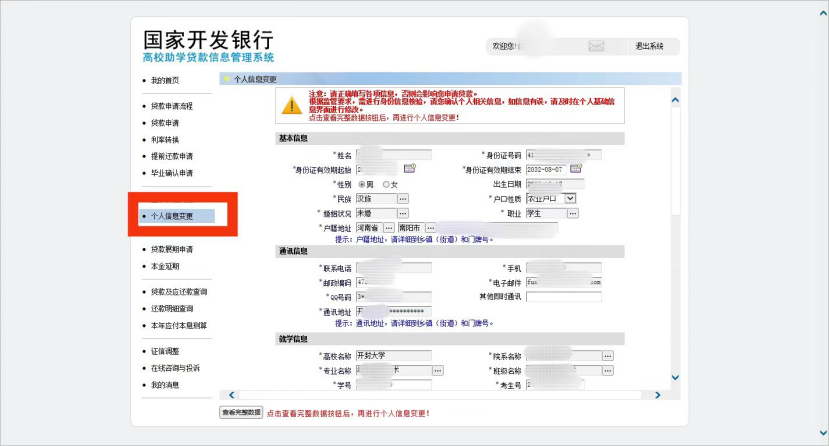Click the 出生日期 field
Screen dimensions: 829x446
[x=555, y=184]
